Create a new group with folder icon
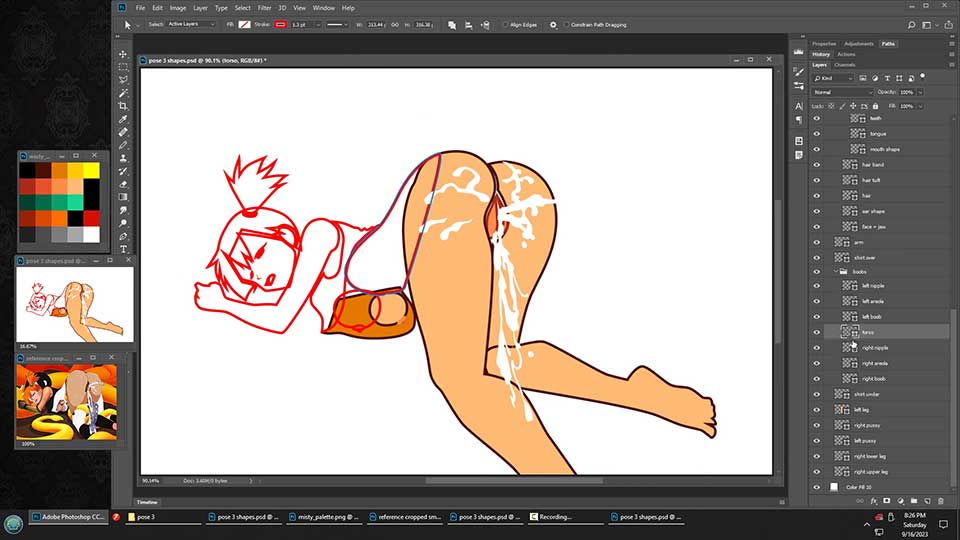The image size is (960, 540). [913, 500]
